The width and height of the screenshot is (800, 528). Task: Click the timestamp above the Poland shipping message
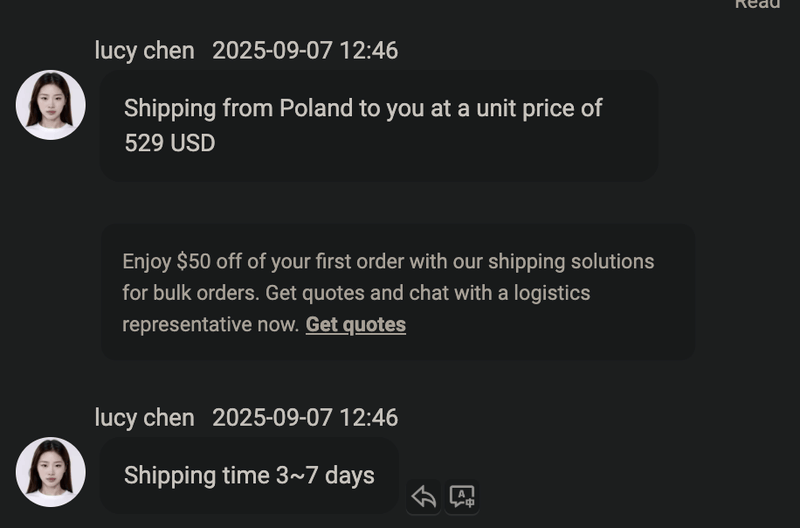(305, 50)
